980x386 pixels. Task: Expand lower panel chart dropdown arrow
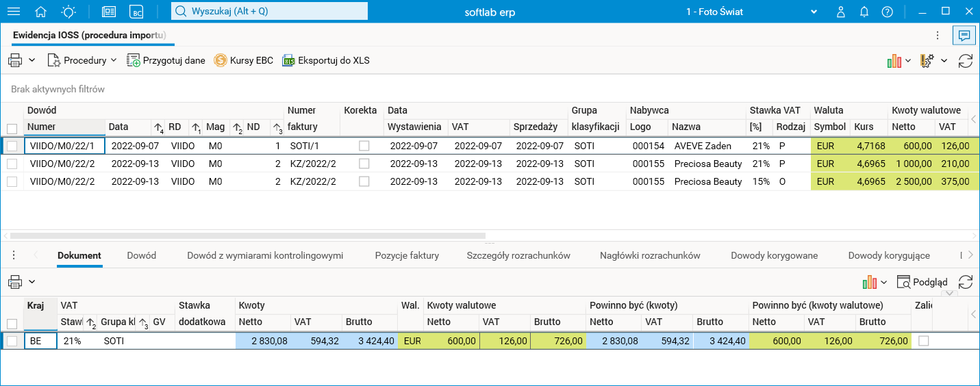click(884, 282)
